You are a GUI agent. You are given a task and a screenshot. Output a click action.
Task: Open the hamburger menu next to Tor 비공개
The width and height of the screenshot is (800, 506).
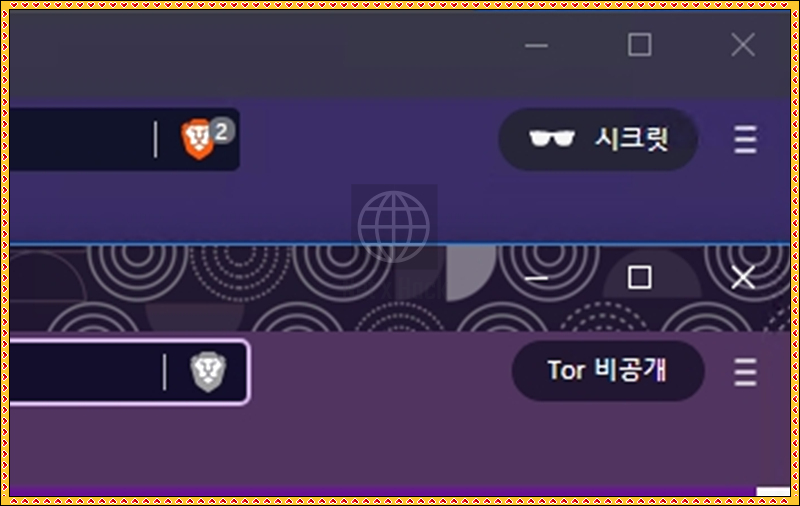pos(745,372)
